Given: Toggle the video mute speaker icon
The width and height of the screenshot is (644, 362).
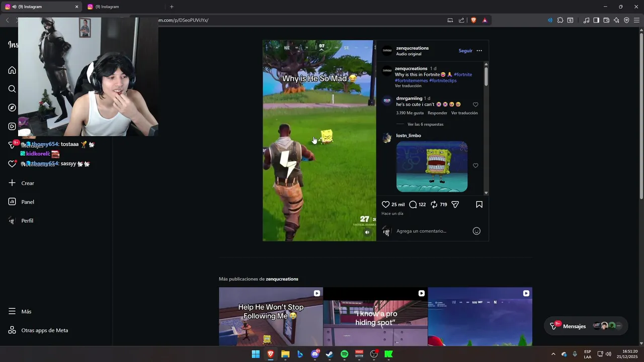Looking at the screenshot, I should coord(367,232).
